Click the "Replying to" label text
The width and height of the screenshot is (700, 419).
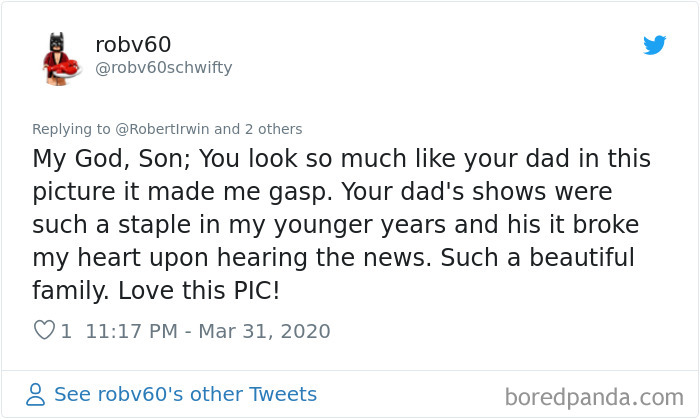click(x=68, y=129)
